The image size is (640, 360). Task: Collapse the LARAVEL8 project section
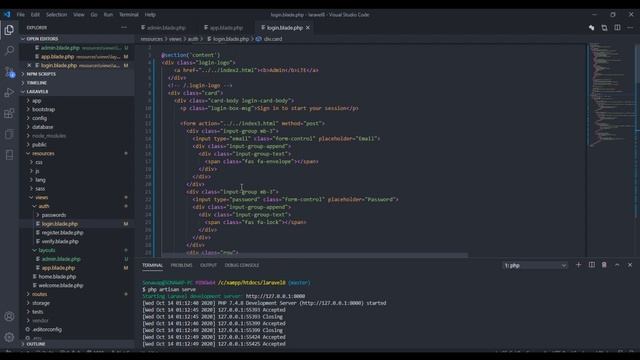point(78,91)
